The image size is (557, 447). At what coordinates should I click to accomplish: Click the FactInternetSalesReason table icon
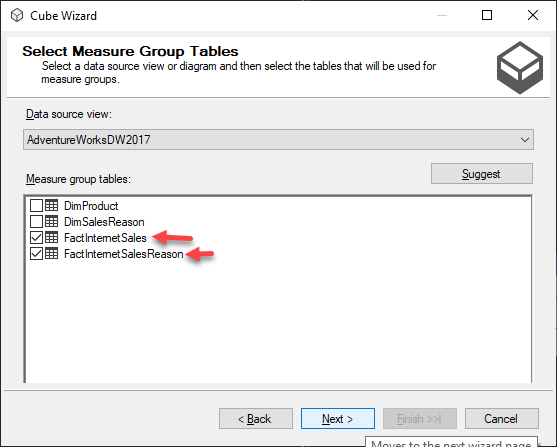(x=52, y=253)
